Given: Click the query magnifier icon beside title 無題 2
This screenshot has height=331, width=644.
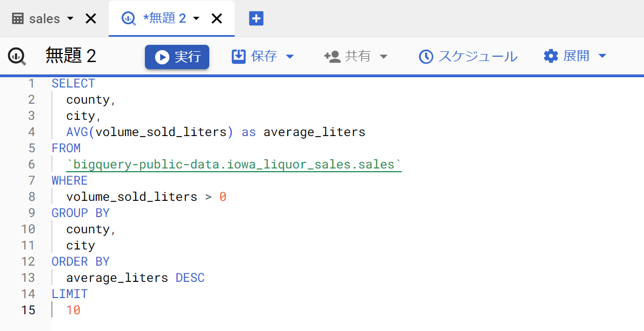Looking at the screenshot, I should click(x=17, y=56).
